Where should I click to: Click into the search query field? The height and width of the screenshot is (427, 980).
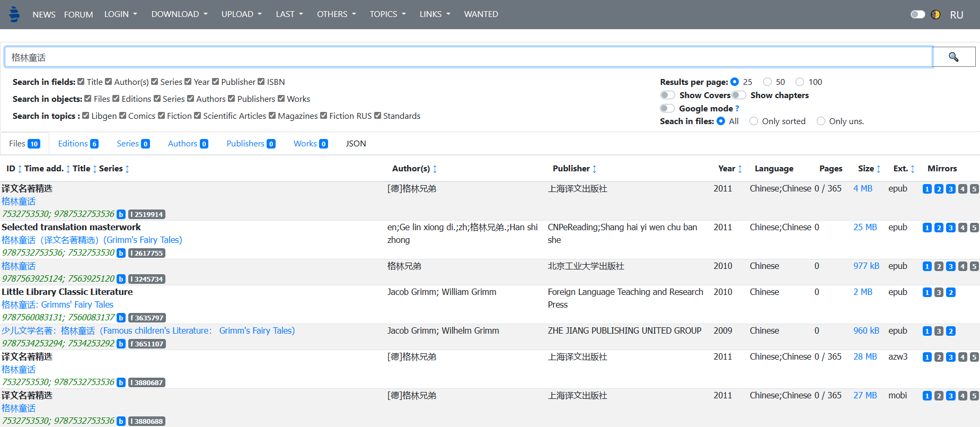coord(469,57)
